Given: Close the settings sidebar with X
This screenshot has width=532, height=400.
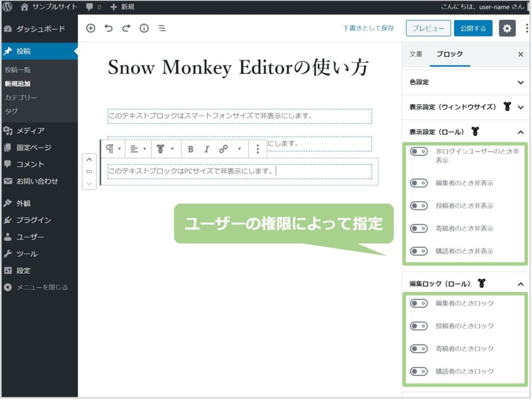Looking at the screenshot, I should coord(521,54).
